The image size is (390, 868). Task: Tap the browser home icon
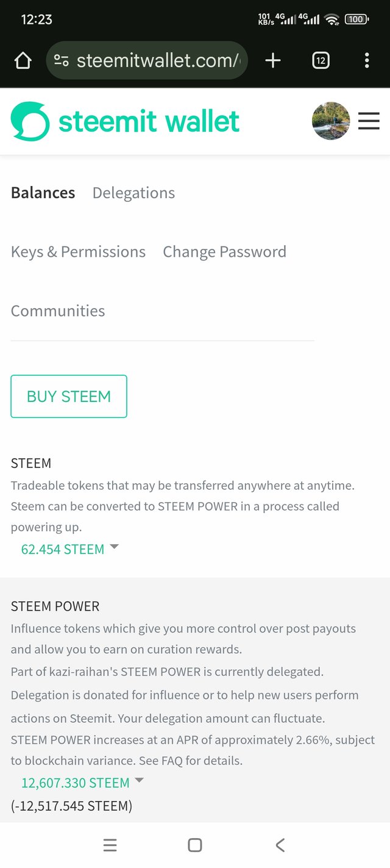click(x=23, y=60)
